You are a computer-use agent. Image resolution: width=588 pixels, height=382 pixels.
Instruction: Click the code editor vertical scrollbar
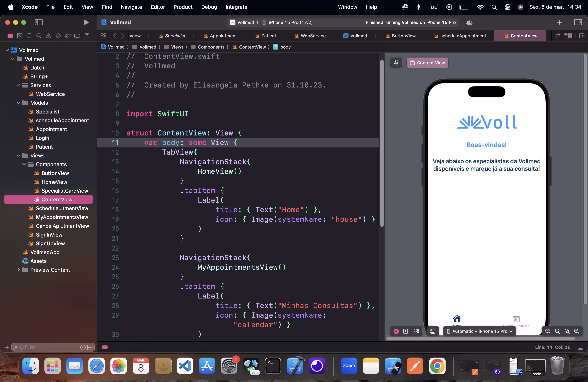pos(382,143)
